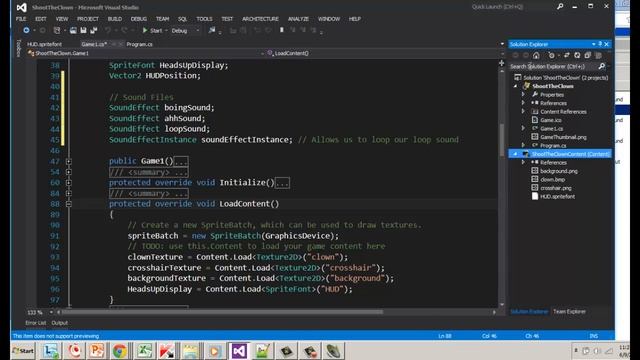Open the DEBUG menu
Viewport: 640px width, 360px height.
(139, 19)
